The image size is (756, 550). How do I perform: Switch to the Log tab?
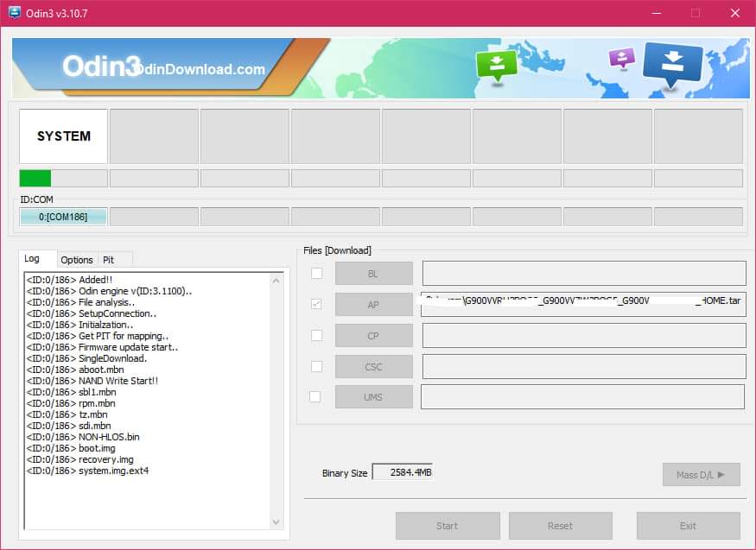[38, 259]
